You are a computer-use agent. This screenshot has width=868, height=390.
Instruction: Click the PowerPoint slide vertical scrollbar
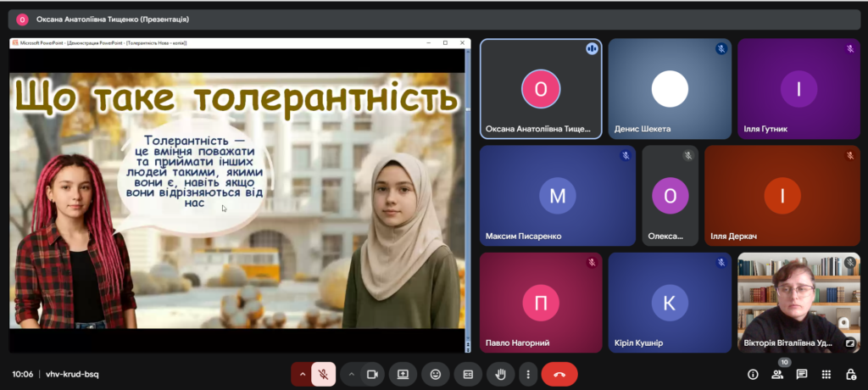pos(467,195)
